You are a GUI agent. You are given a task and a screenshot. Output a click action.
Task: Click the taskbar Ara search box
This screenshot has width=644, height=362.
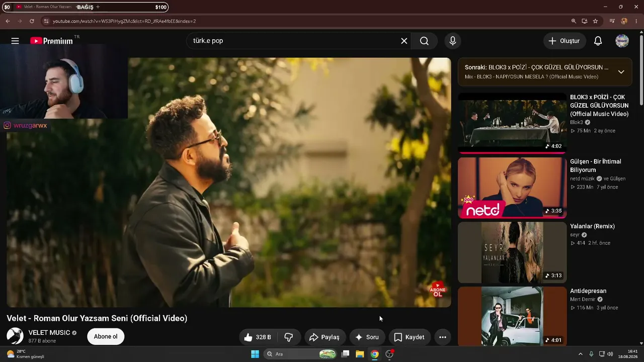[x=301, y=354]
